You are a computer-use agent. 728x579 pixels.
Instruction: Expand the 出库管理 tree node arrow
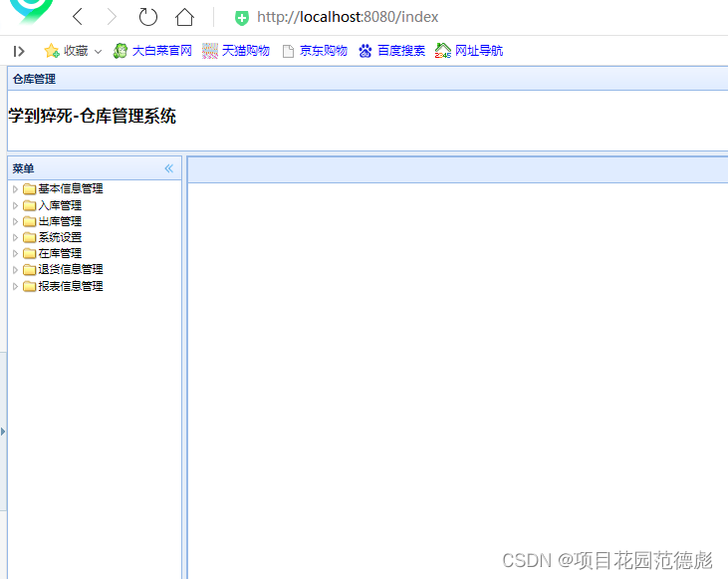coord(15,221)
